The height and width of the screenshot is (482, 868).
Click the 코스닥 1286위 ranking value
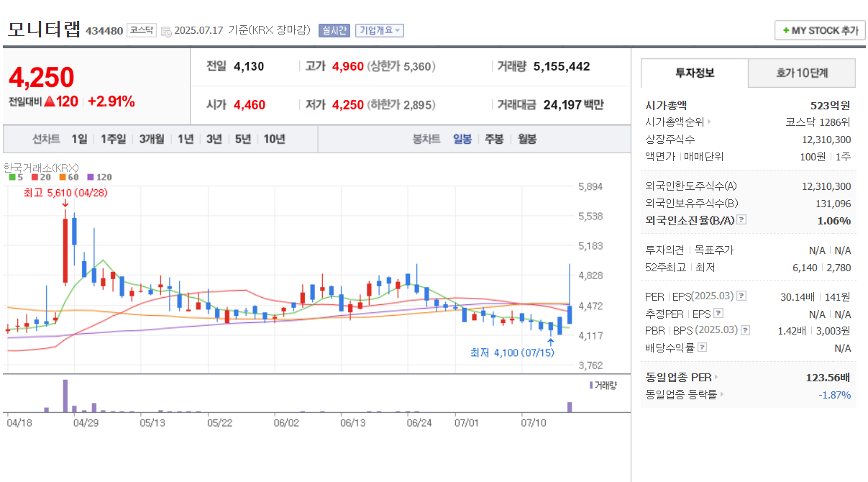point(818,122)
